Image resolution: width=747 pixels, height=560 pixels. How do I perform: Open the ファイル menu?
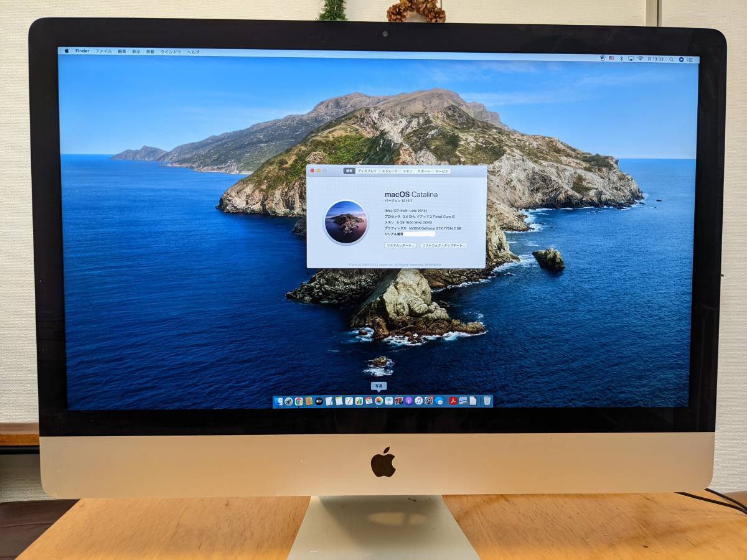tap(103, 51)
